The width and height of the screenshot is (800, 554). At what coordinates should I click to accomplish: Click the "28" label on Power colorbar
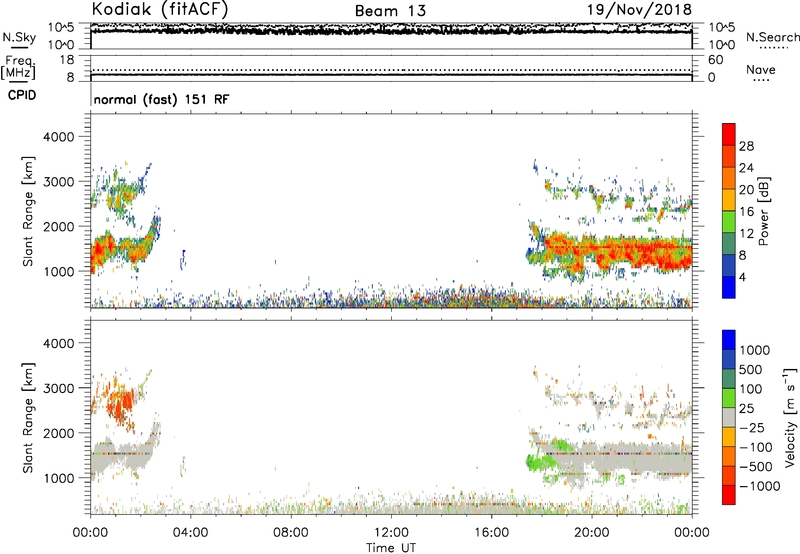(746, 146)
